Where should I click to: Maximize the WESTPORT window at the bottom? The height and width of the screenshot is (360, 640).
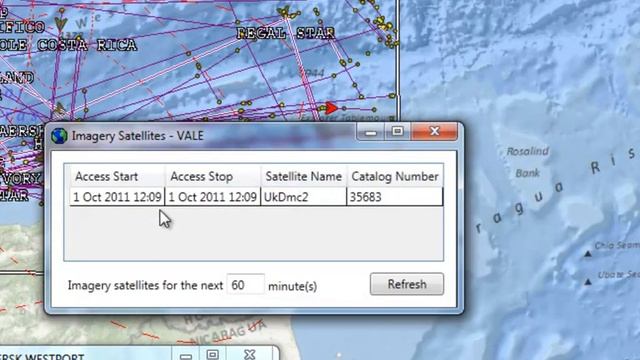(212, 354)
